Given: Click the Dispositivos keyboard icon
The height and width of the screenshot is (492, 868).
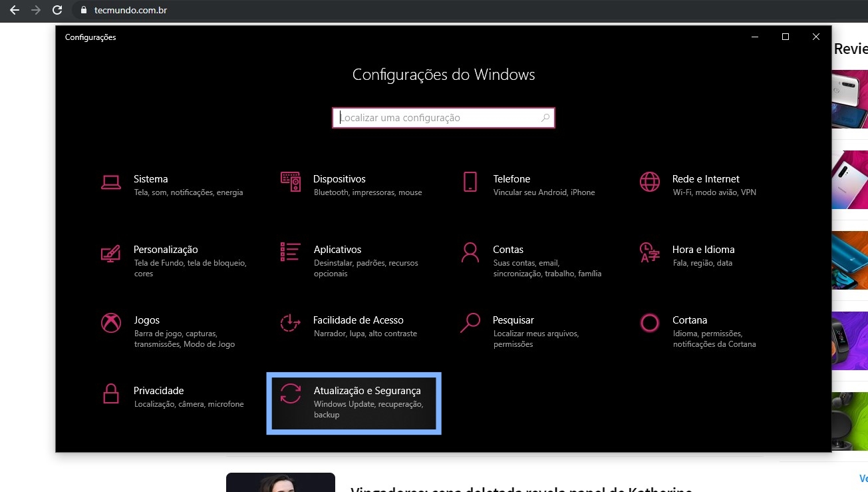Looking at the screenshot, I should tap(291, 182).
